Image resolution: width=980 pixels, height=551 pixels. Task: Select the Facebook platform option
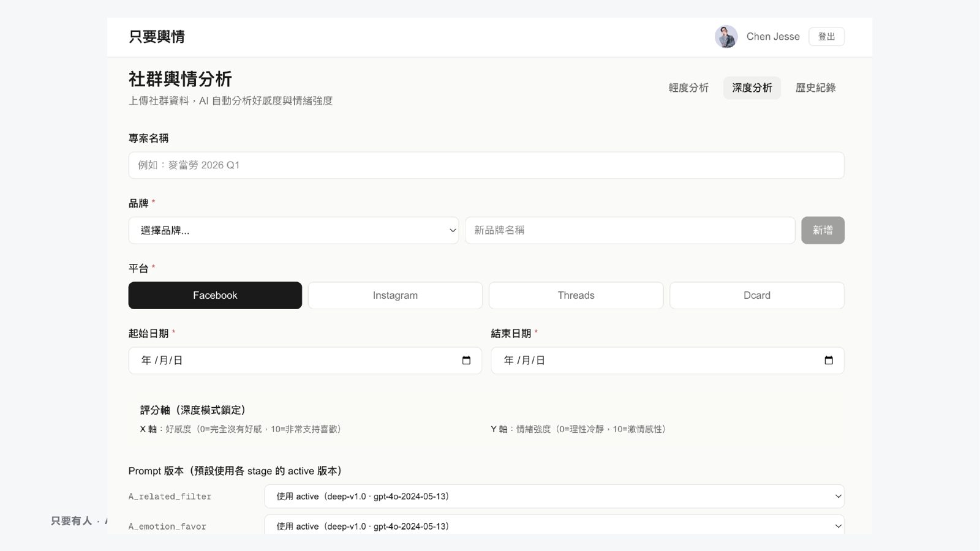(x=215, y=295)
